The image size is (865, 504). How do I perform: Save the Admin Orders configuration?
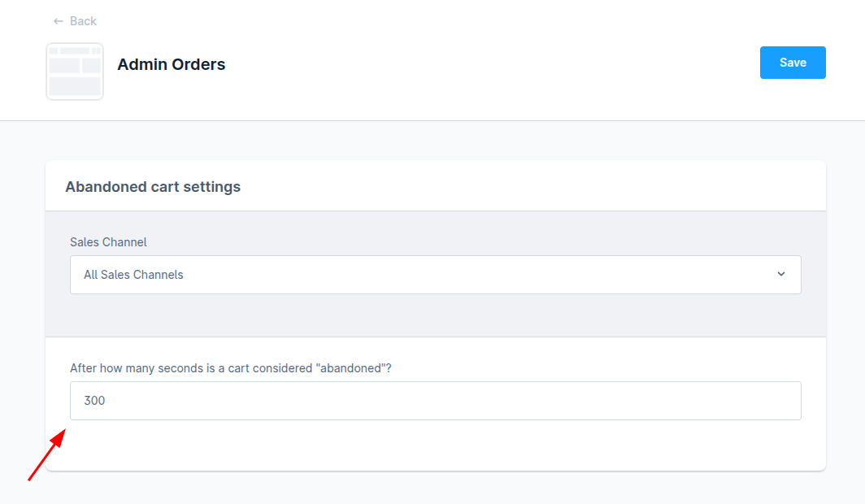(x=793, y=63)
